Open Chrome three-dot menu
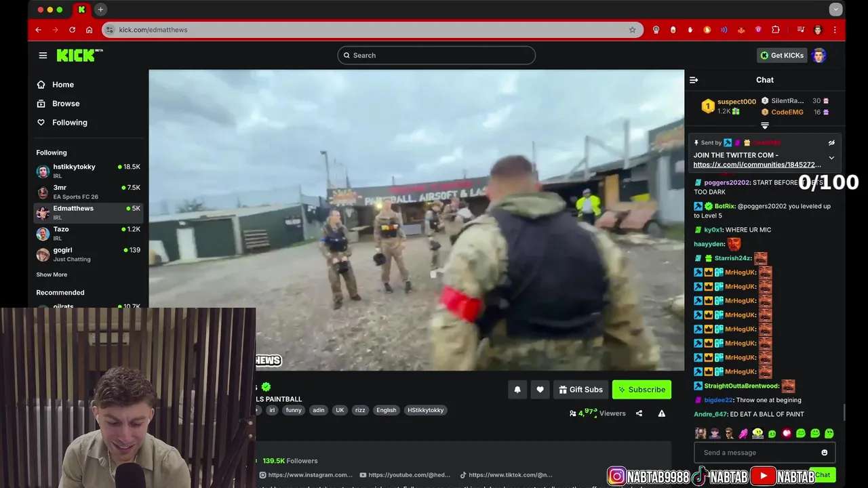This screenshot has width=868, height=488. [x=835, y=30]
